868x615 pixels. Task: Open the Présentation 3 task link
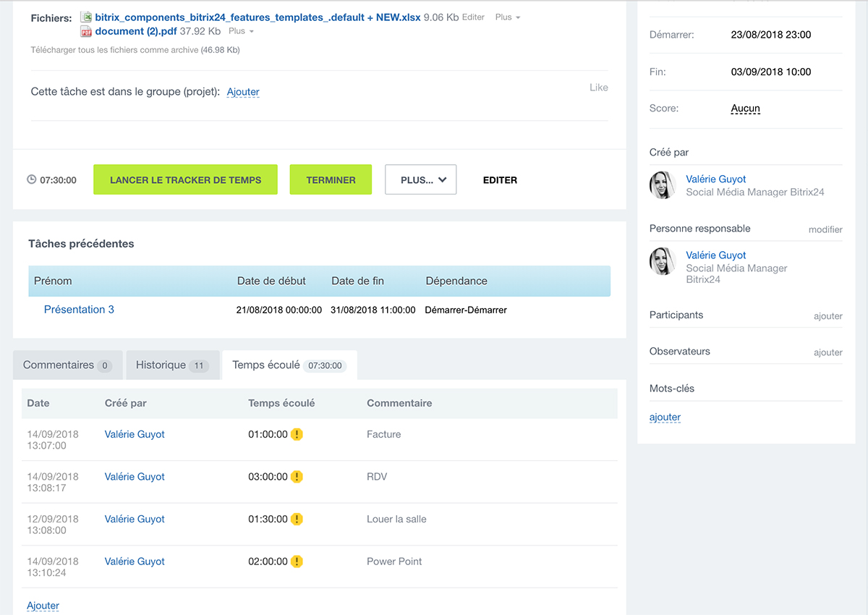point(79,310)
